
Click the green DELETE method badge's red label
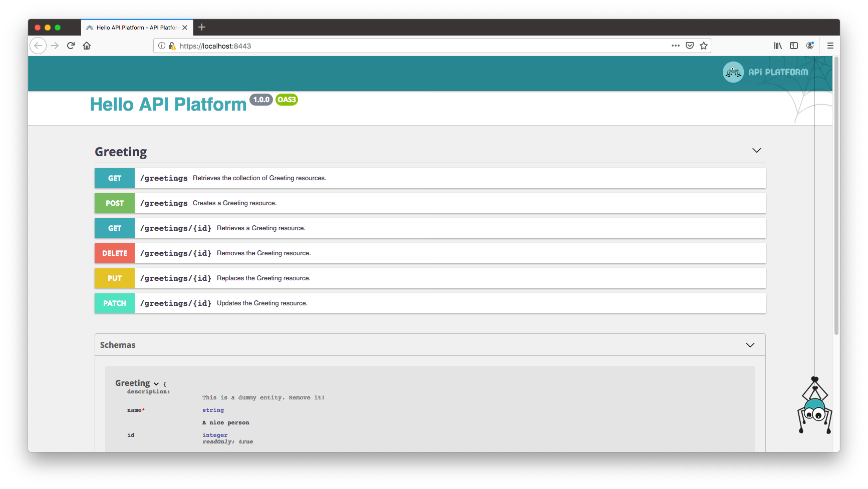click(x=115, y=253)
